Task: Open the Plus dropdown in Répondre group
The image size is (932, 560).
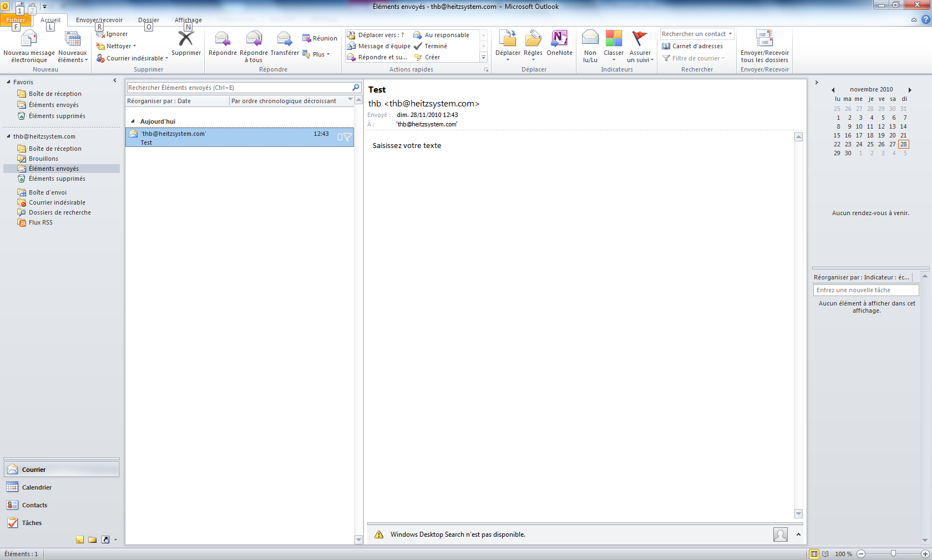Action: (316, 54)
